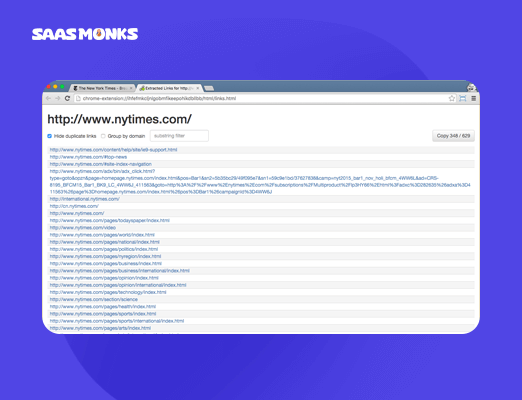The image size is (522, 400).
Task: Open the pages/politics/index.html link
Action: click(x=104, y=249)
